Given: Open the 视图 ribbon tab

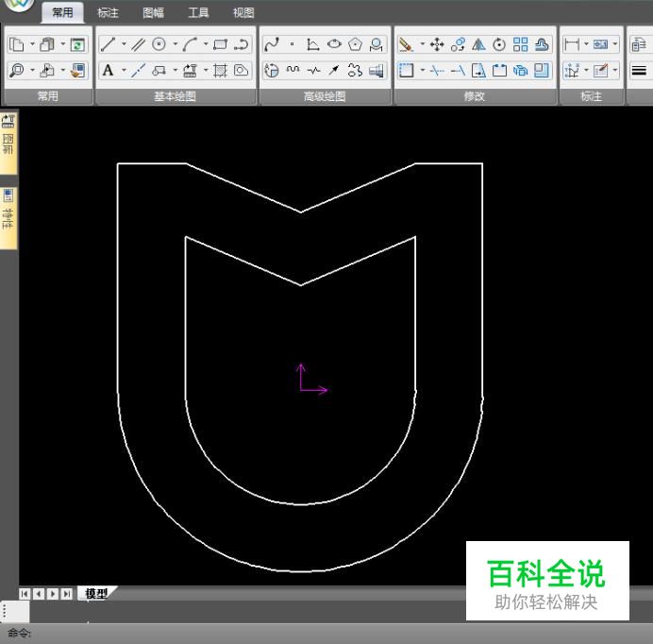Looking at the screenshot, I should point(243,12).
